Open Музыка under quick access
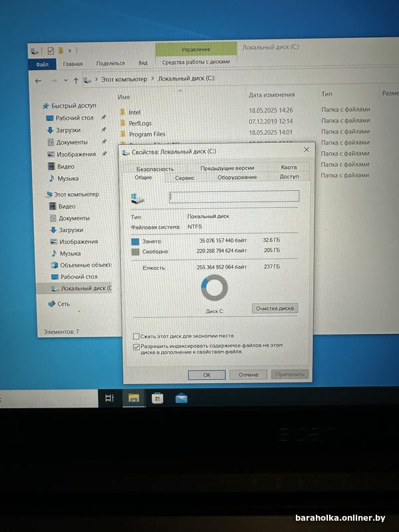399x532 pixels. click(x=68, y=178)
